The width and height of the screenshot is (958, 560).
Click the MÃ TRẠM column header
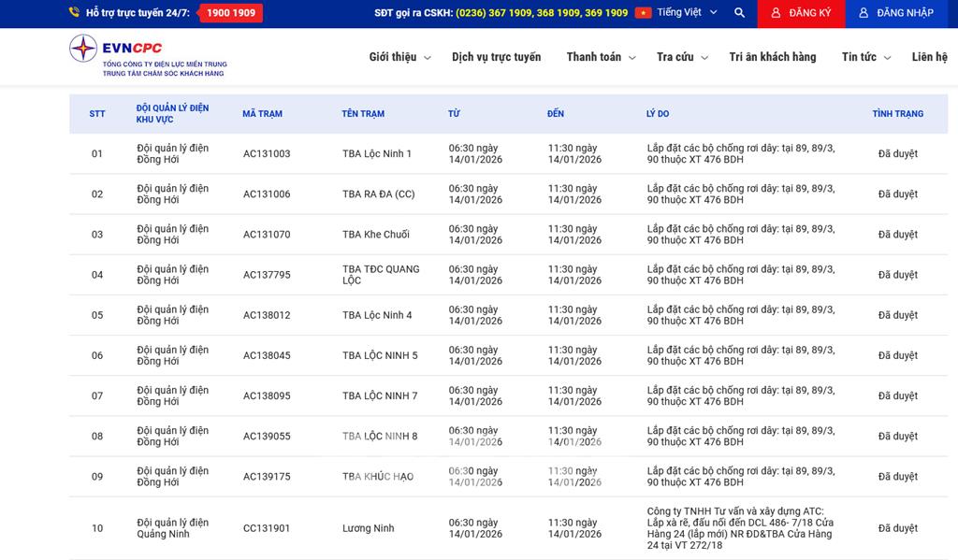tap(262, 114)
